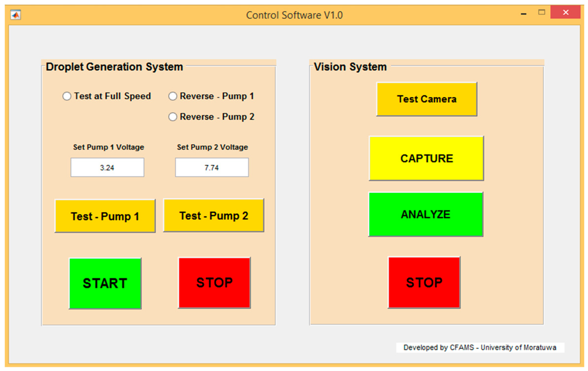Focus the Pump 2 voltage field showing 7.74
Viewport: 588px width, 371px height.
212,168
